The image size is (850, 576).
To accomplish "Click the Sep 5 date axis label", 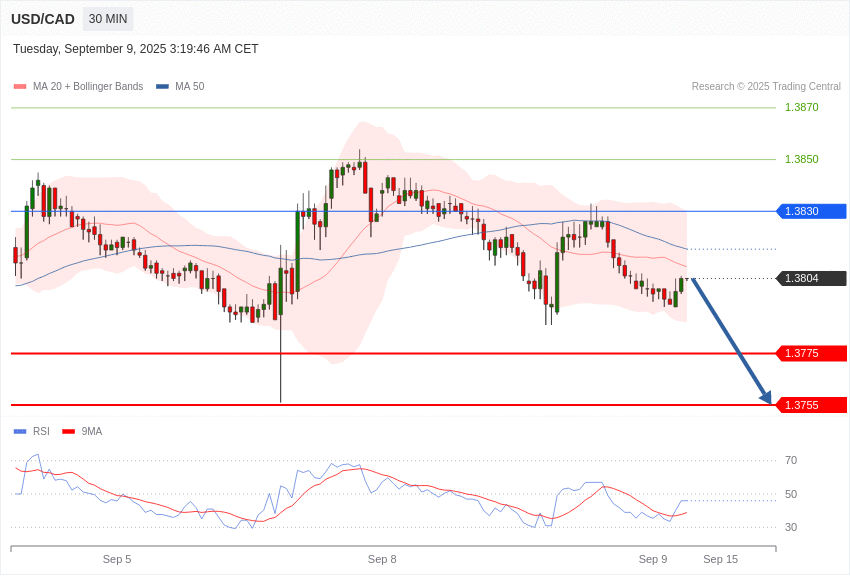I will pos(117,559).
